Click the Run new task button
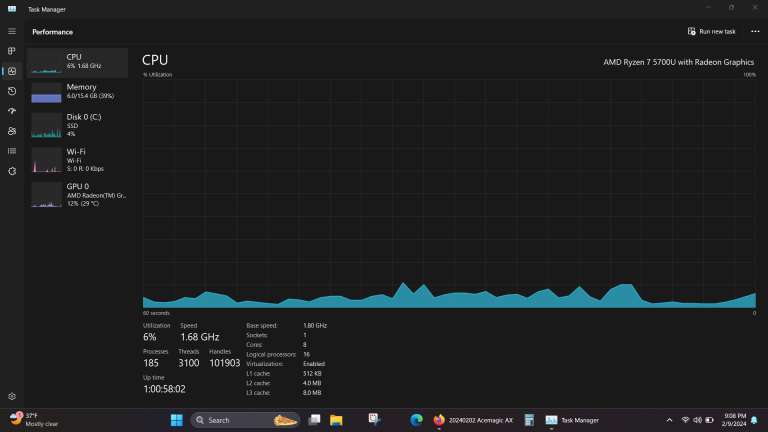Screen dimensions: 768x432 tap(712, 31)
